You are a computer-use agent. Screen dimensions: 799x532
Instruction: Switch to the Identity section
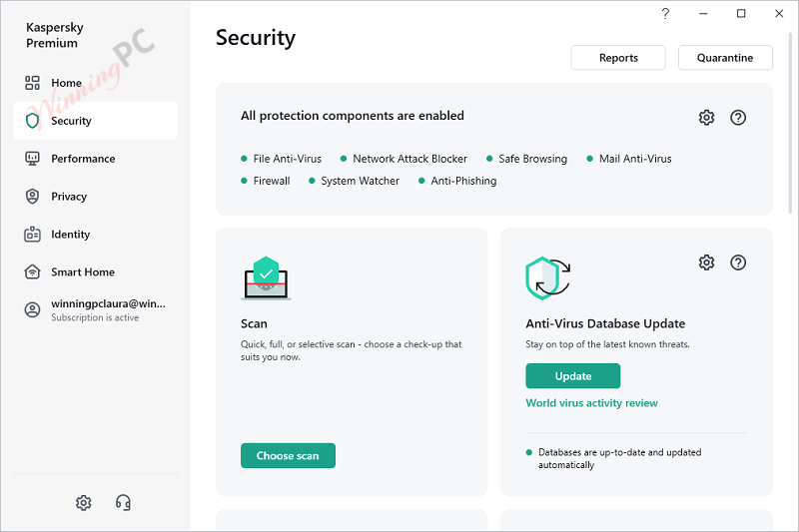click(x=95, y=235)
